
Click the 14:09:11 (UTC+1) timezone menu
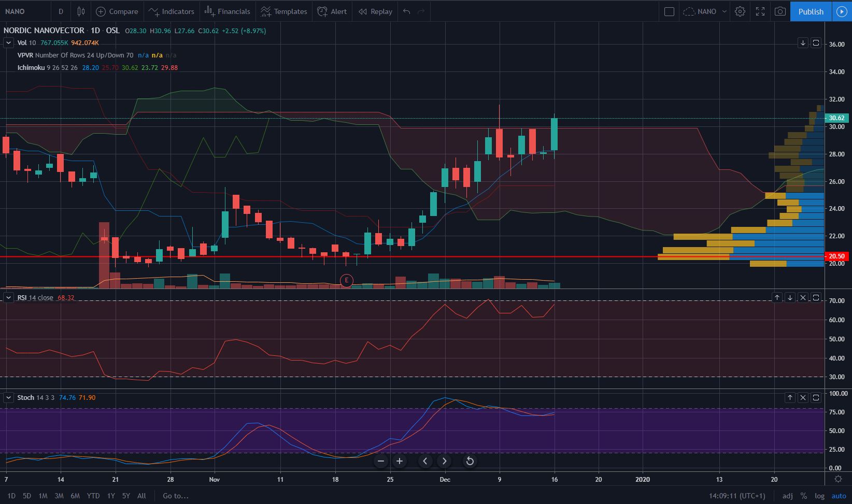pyautogui.click(x=737, y=496)
